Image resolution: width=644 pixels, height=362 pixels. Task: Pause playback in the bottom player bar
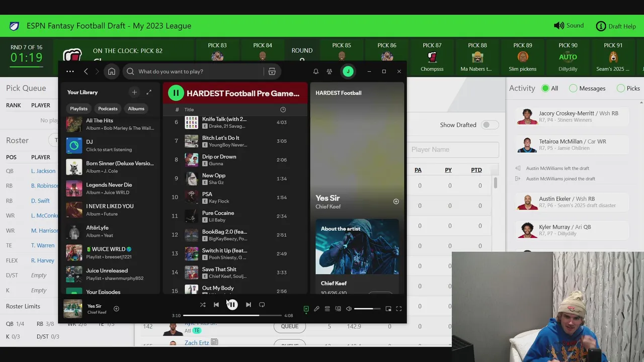click(232, 305)
